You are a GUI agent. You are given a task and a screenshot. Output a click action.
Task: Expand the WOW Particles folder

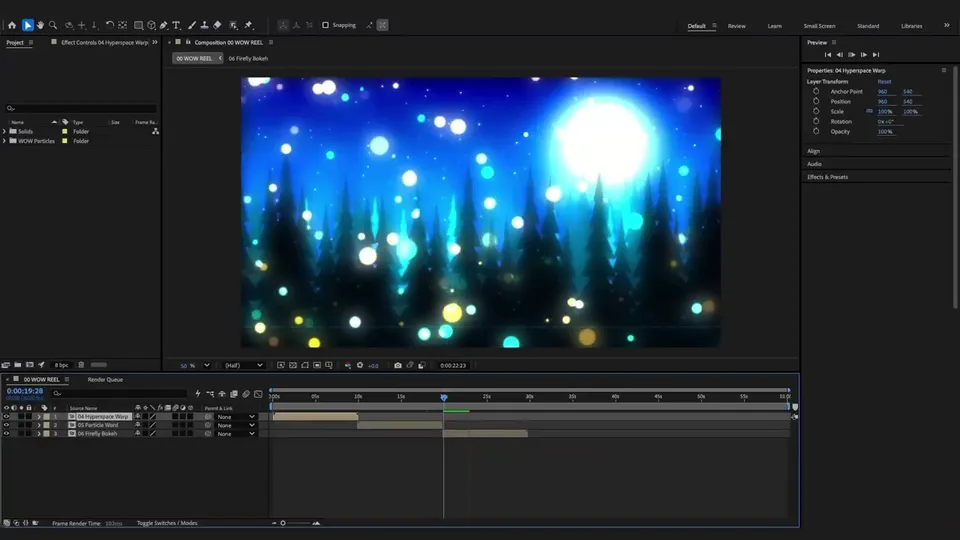click(4, 141)
